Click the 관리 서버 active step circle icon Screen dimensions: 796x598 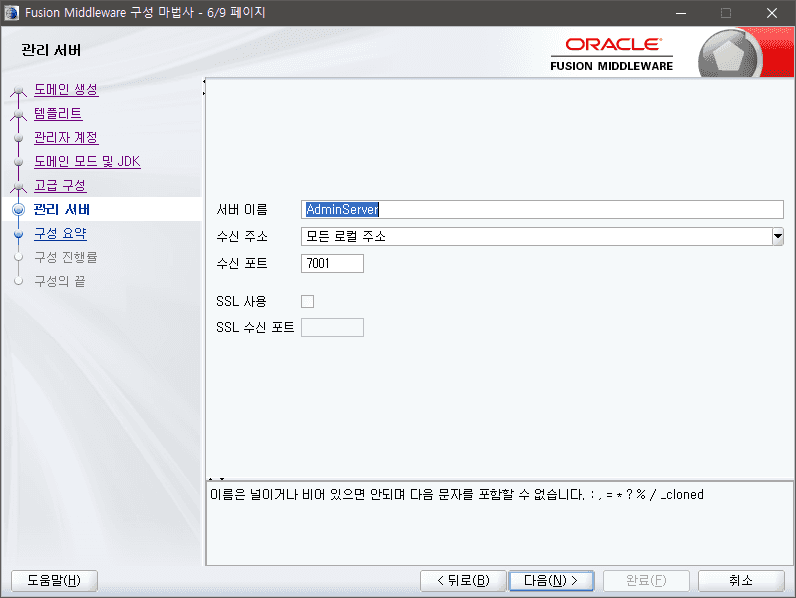pyautogui.click(x=19, y=209)
